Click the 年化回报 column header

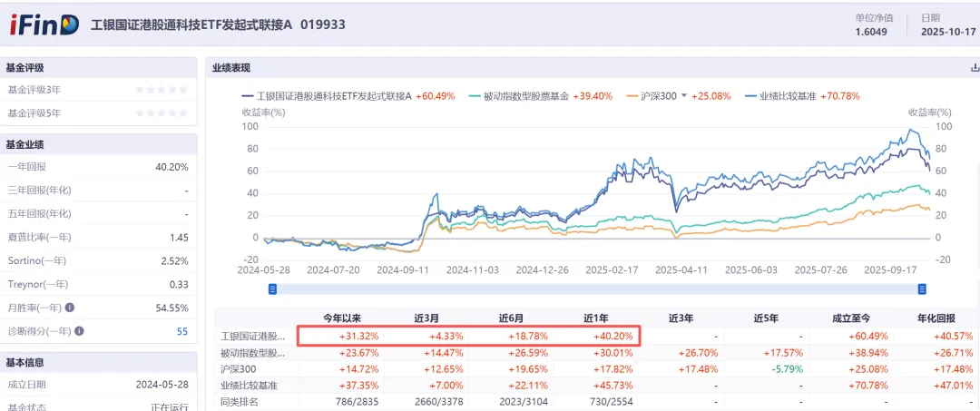(935, 318)
